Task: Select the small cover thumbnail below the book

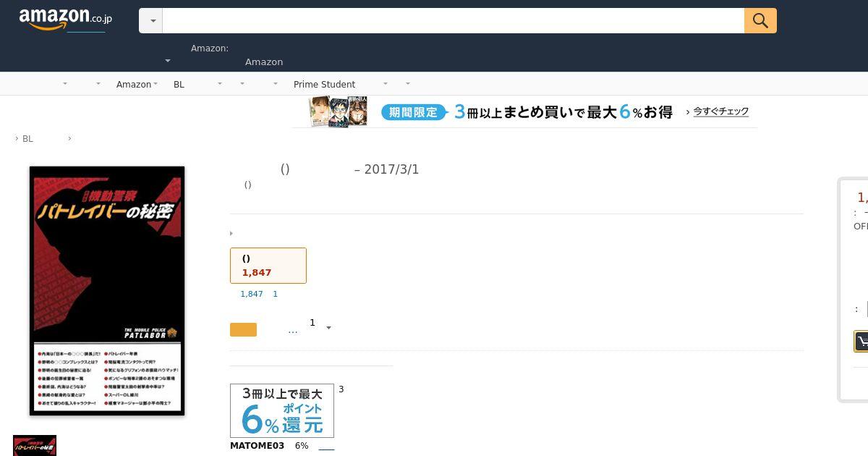Action: click(35, 446)
